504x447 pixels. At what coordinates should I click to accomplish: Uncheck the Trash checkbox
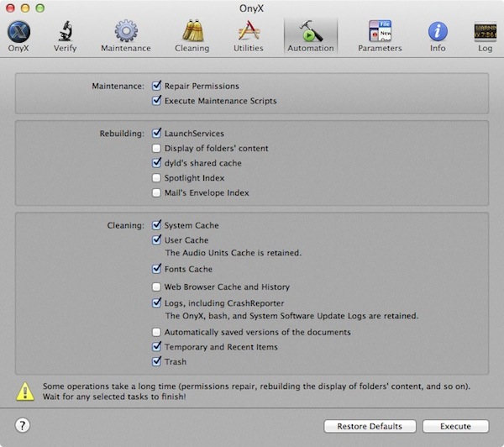click(156, 361)
